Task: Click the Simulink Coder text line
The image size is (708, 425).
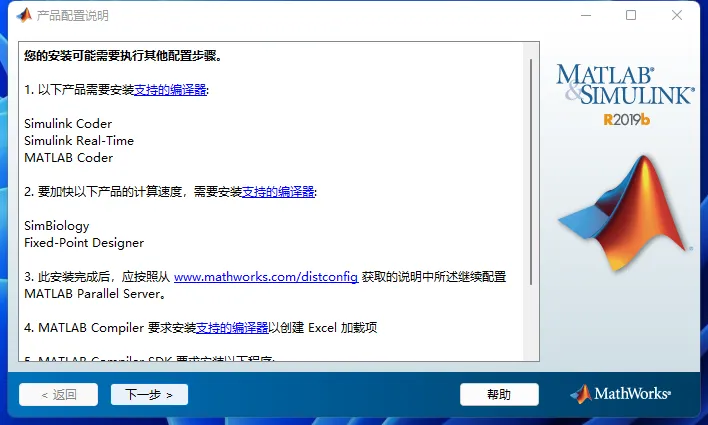Action: 68,124
